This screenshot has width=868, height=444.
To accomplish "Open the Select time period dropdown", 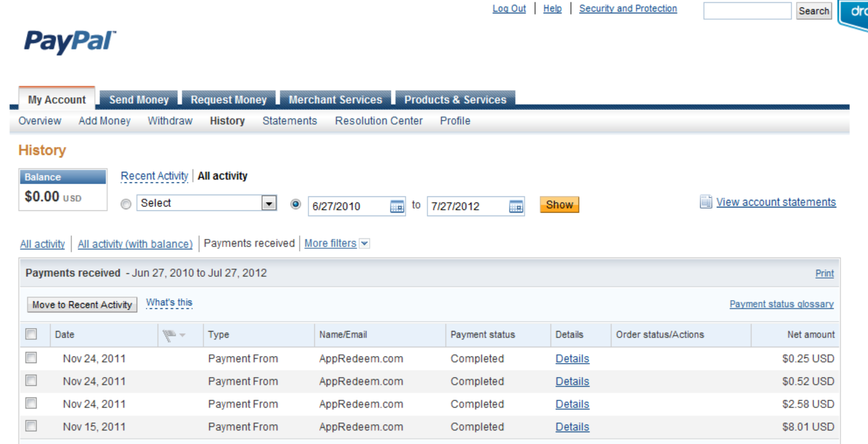I will [x=206, y=203].
